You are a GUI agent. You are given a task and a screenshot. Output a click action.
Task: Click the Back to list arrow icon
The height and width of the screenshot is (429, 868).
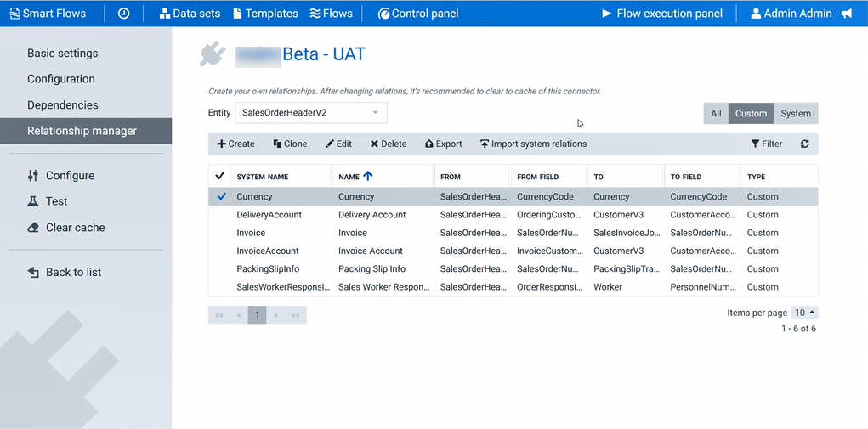(x=33, y=272)
